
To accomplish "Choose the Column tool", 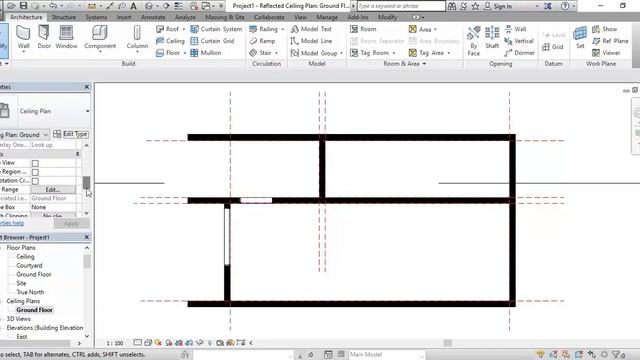I will 137,38.
